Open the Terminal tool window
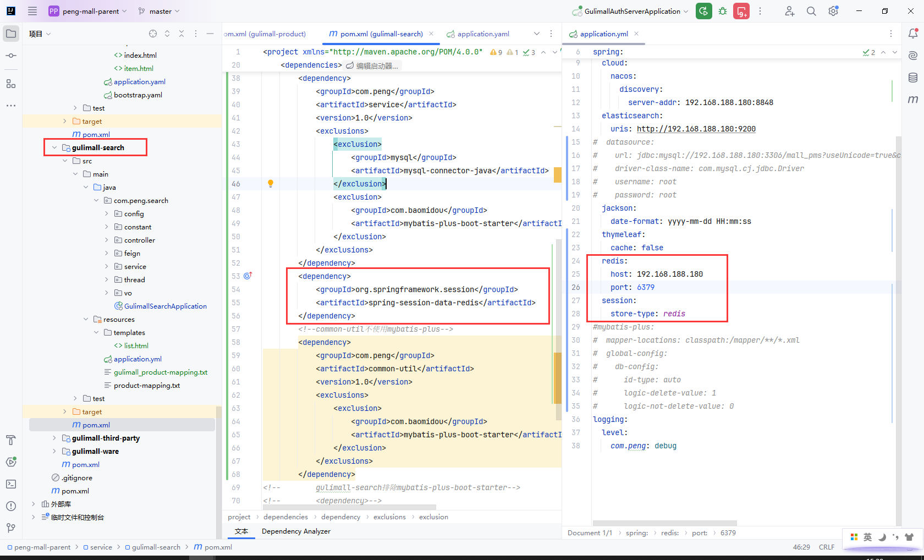Image resolution: width=924 pixels, height=560 pixels. pyautogui.click(x=11, y=484)
